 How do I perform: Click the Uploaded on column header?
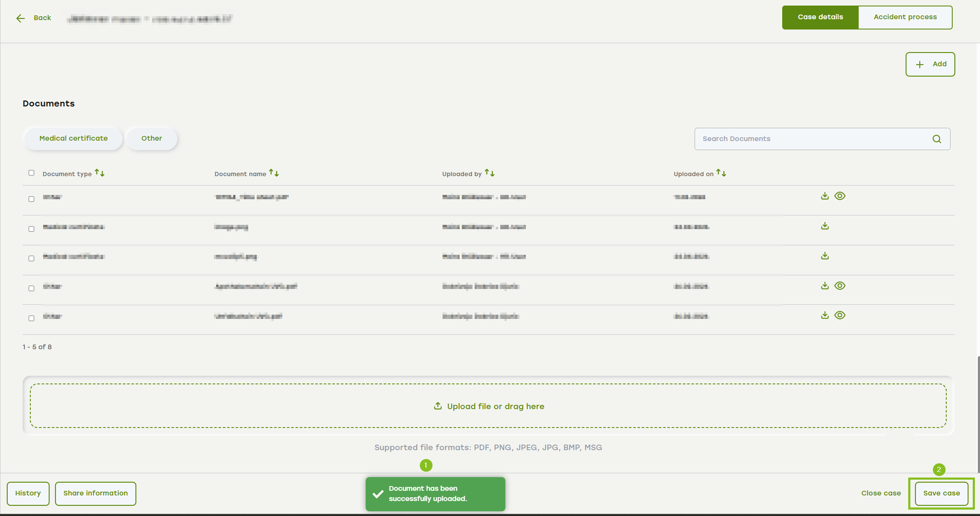[693, 174]
